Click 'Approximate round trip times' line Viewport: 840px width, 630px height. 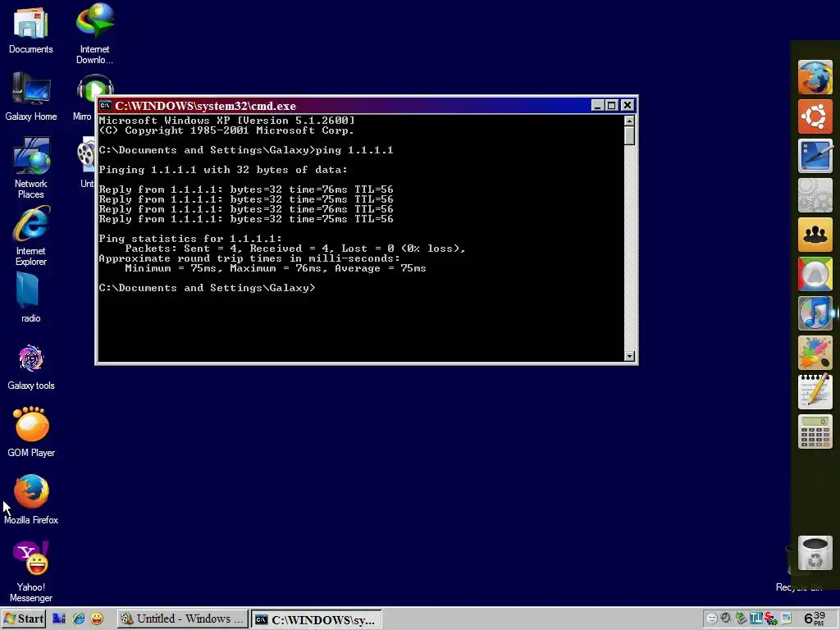click(249, 258)
